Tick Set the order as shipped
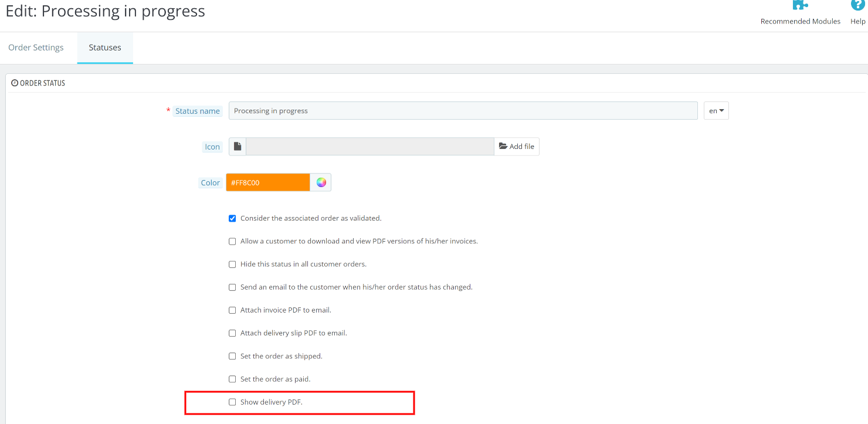868x424 pixels. pos(232,356)
